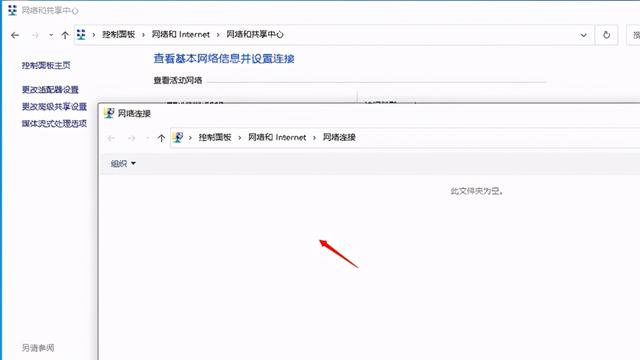640x360 pixels.
Task: Click 网络连接 breadcrumb in address bar
Action: coord(339,138)
